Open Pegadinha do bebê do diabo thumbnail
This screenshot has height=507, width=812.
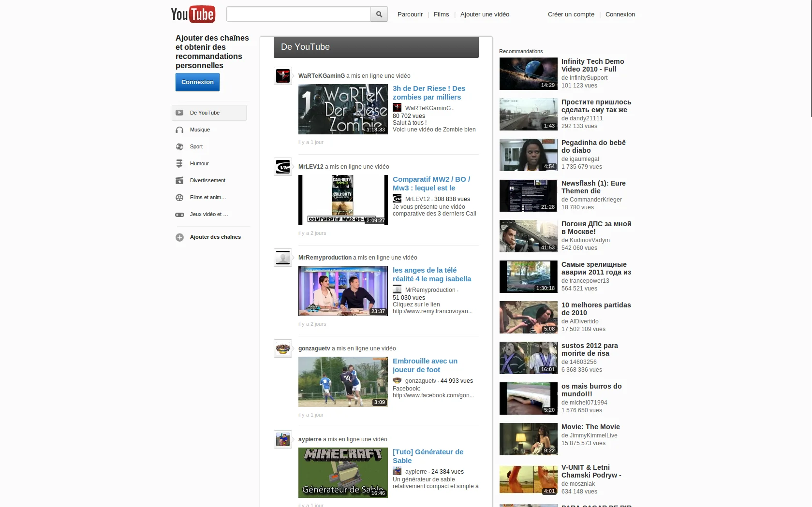coord(529,155)
